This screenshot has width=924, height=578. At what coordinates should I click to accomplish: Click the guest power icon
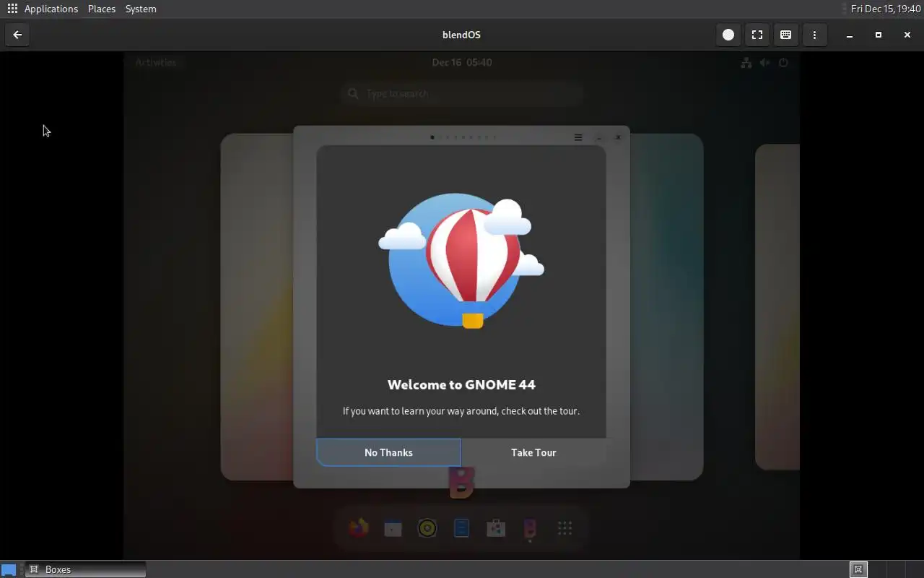[783, 63]
